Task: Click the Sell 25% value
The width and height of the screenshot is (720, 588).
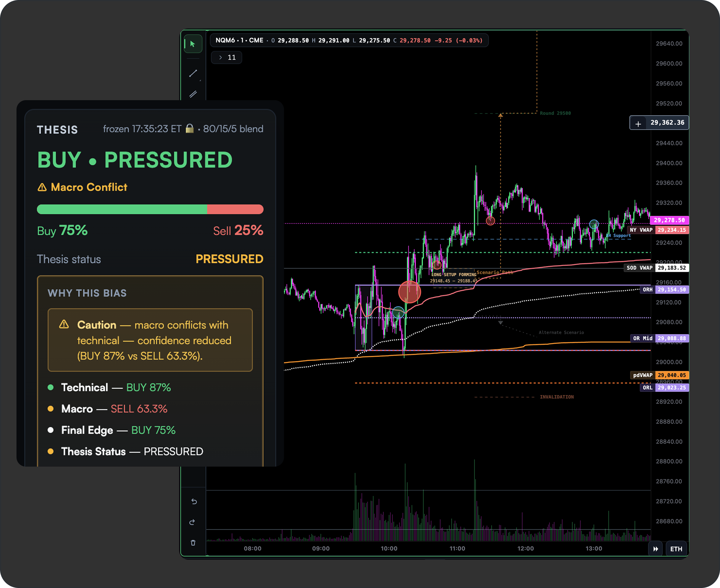Action: pyautogui.click(x=238, y=230)
